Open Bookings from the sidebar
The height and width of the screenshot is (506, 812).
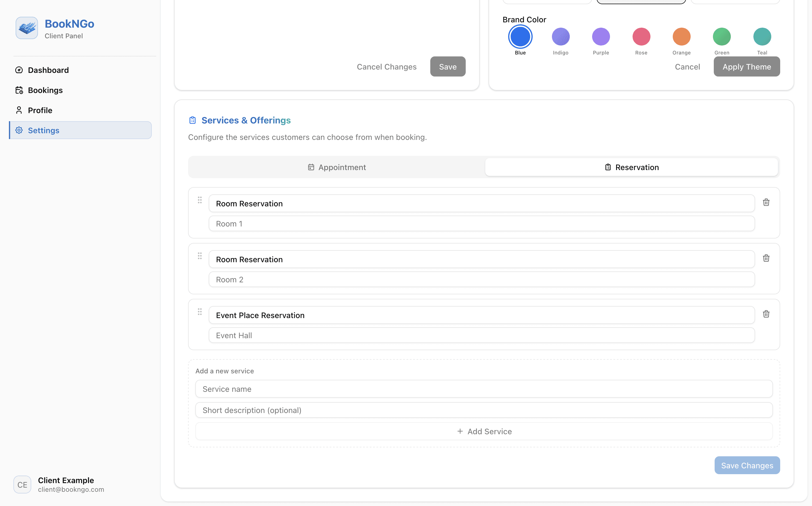pos(80,90)
